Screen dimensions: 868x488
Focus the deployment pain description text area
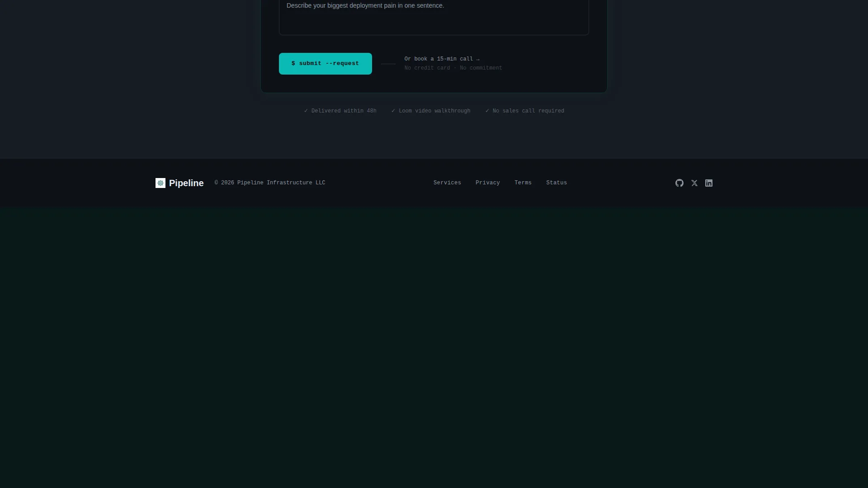(x=434, y=17)
